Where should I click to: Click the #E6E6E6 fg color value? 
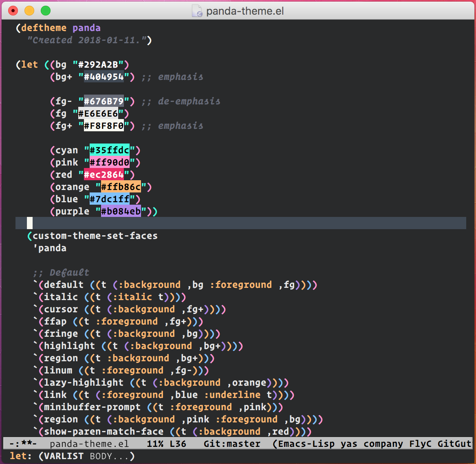tap(98, 113)
